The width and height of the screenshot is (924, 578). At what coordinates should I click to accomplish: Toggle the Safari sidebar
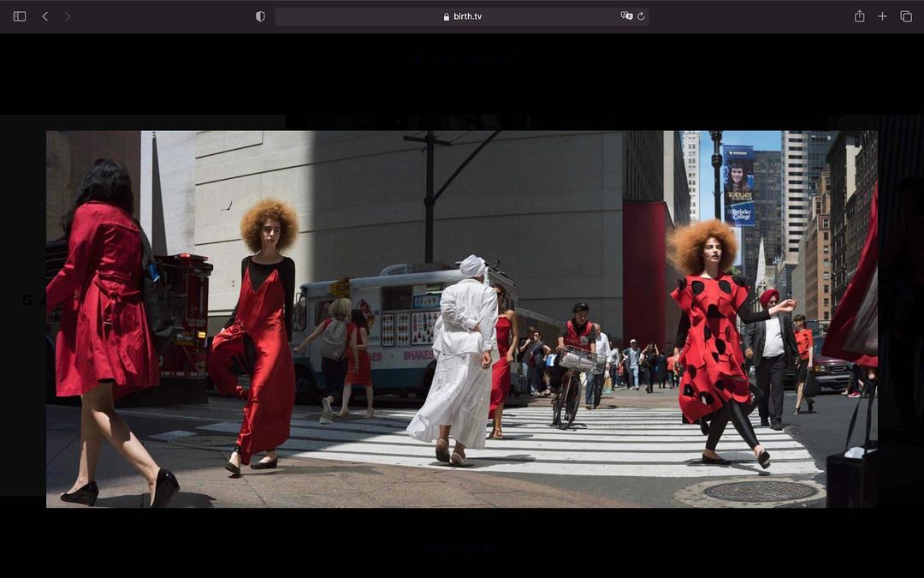(20, 16)
